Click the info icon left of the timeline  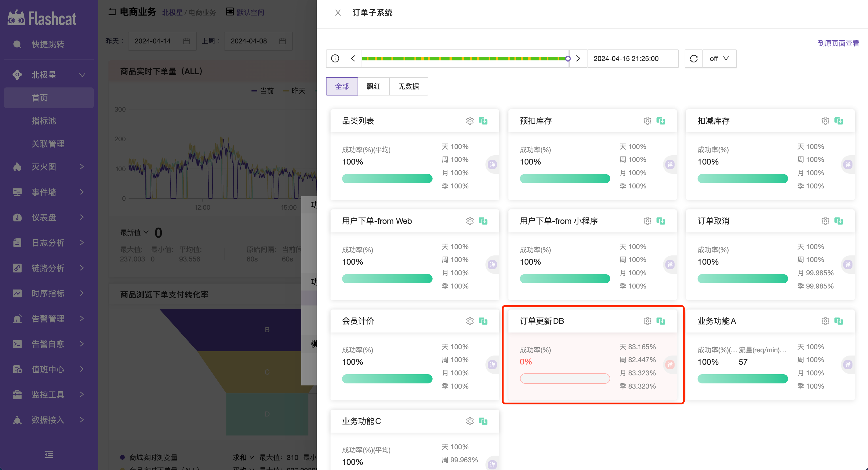click(x=335, y=59)
